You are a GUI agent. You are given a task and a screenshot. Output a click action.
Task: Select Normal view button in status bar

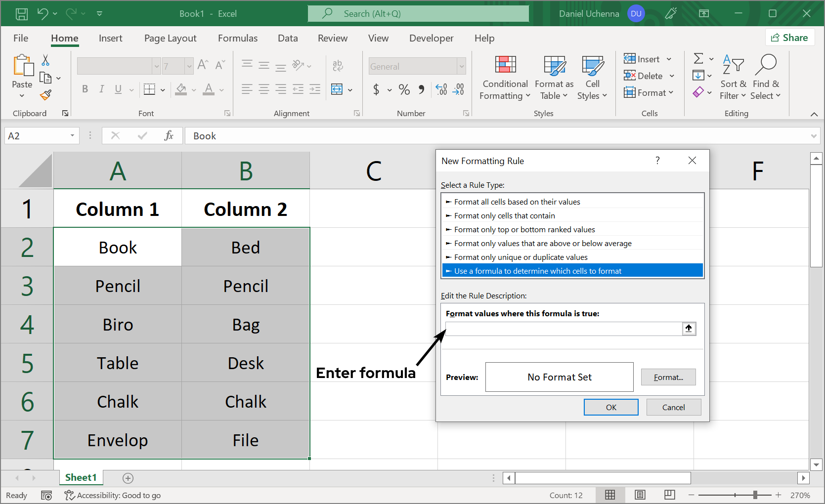click(610, 495)
